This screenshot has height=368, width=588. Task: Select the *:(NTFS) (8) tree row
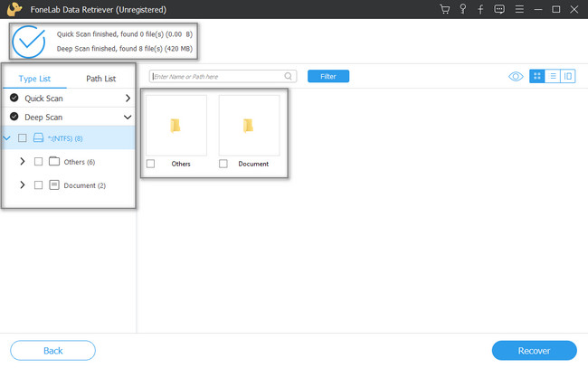point(68,138)
